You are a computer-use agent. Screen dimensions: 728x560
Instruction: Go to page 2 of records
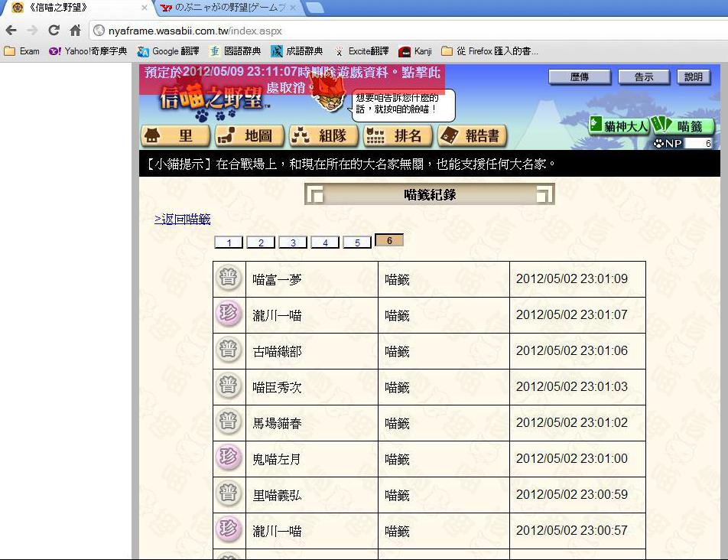[x=261, y=243]
